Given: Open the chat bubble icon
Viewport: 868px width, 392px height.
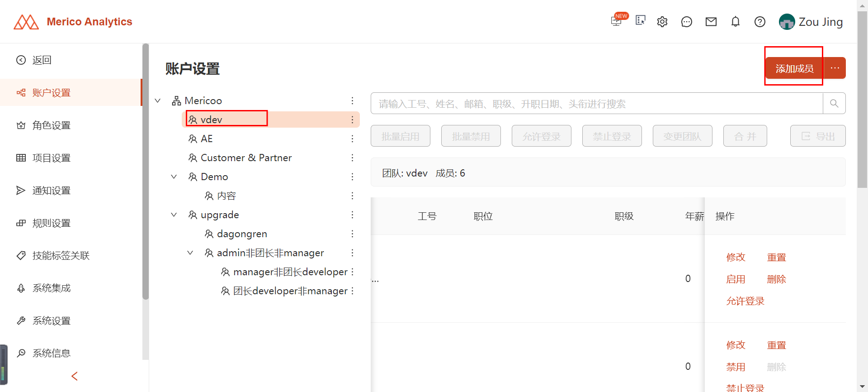Looking at the screenshot, I should [x=687, y=22].
